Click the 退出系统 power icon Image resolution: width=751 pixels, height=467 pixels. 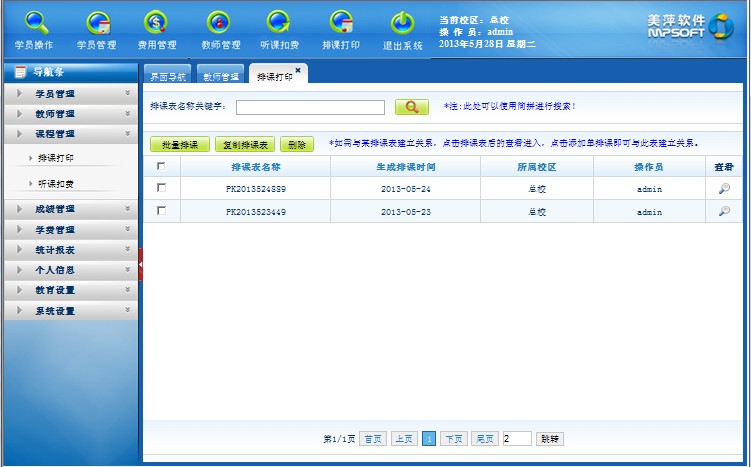402,23
